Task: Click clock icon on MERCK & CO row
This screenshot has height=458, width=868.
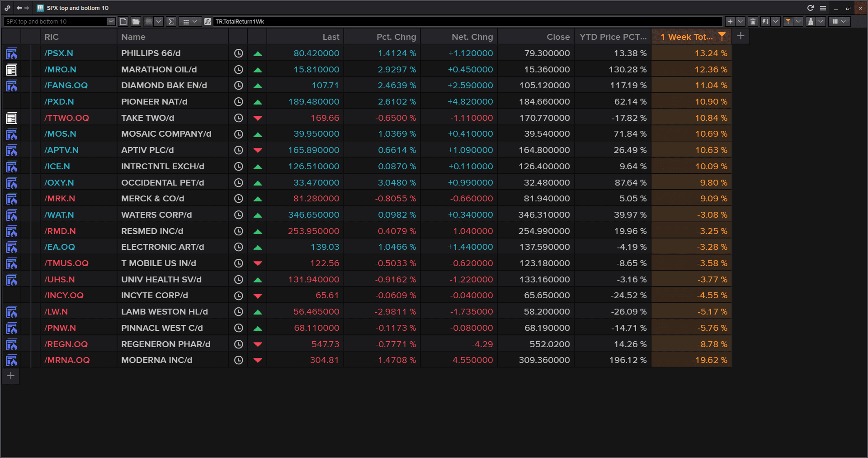Action: [239, 199]
